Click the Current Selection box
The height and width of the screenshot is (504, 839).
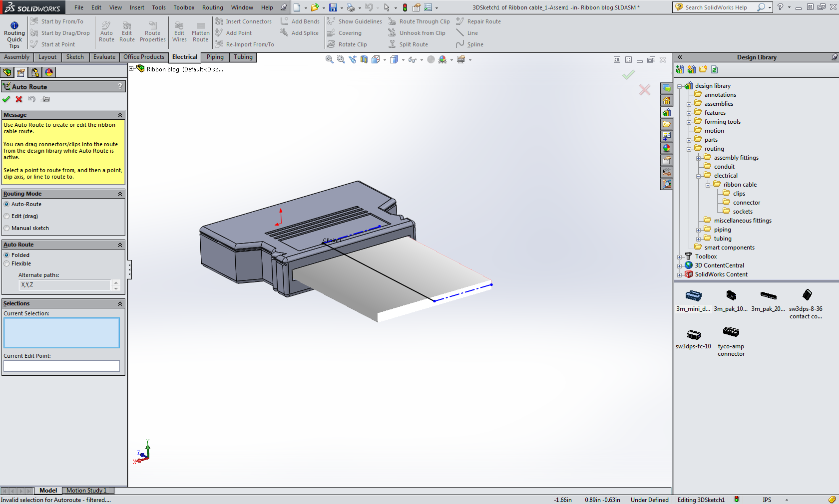[61, 333]
